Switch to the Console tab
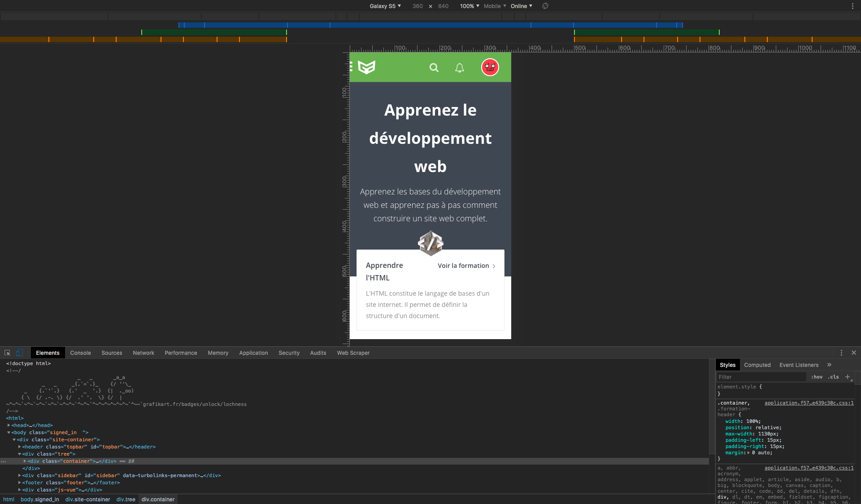The width and height of the screenshot is (861, 504). [80, 353]
